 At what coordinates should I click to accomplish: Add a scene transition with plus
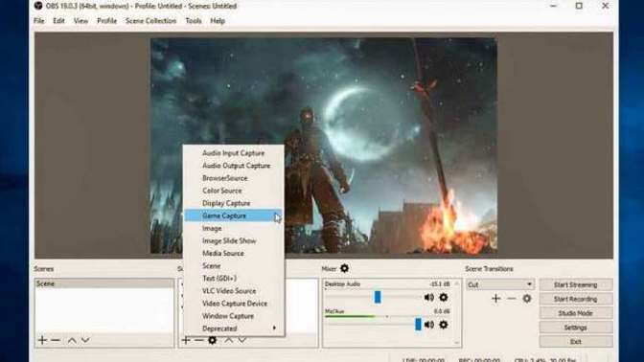pyautogui.click(x=496, y=299)
